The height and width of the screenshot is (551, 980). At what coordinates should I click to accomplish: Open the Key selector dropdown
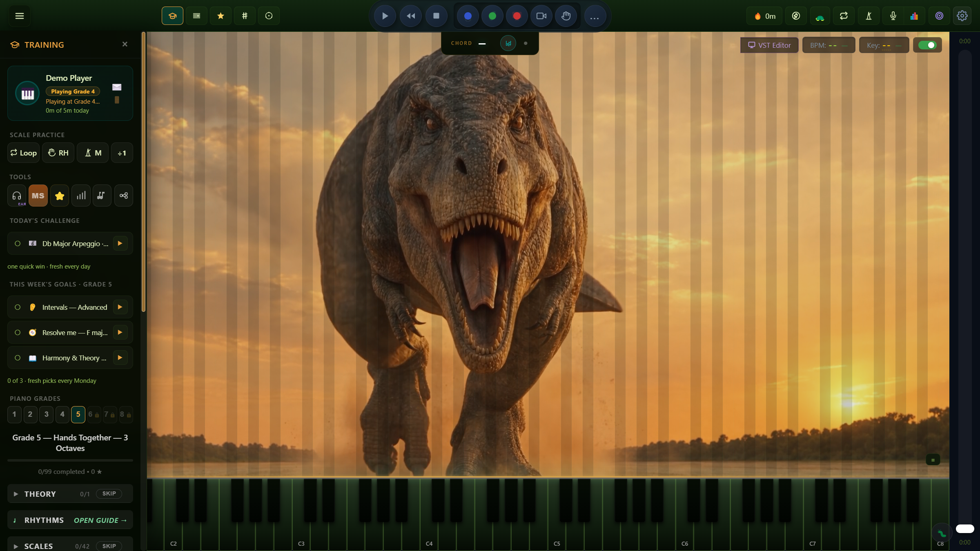[884, 45]
